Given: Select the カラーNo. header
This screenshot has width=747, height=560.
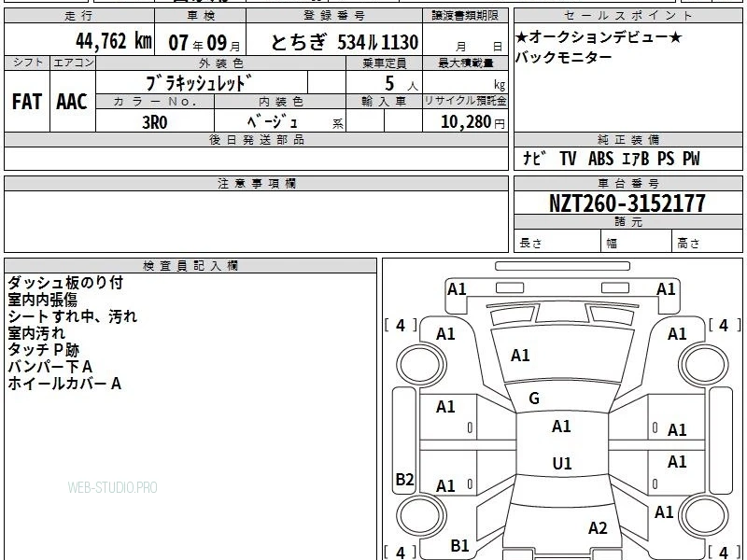Looking at the screenshot, I should (155, 102).
